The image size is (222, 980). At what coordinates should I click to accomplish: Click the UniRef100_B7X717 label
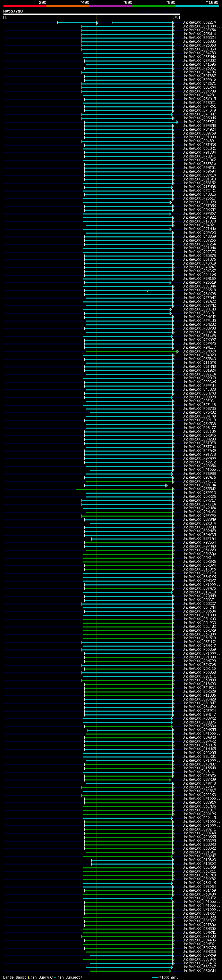(199, 500)
